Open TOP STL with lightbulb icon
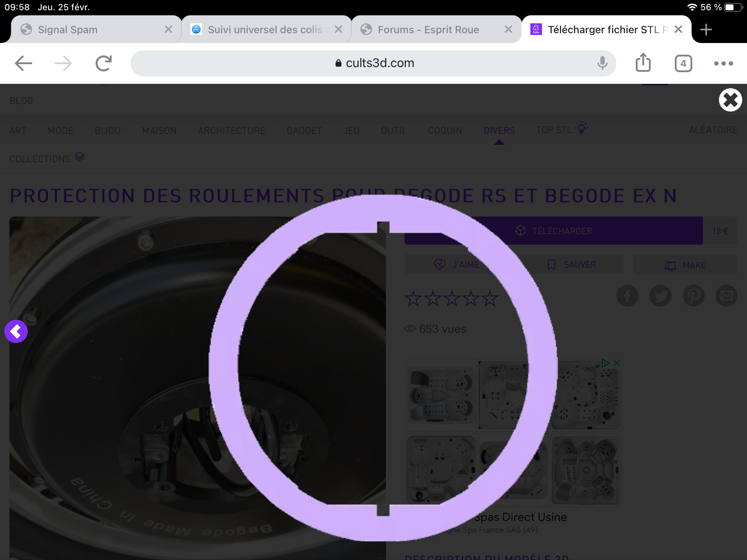This screenshot has height=560, width=747. pyautogui.click(x=562, y=129)
